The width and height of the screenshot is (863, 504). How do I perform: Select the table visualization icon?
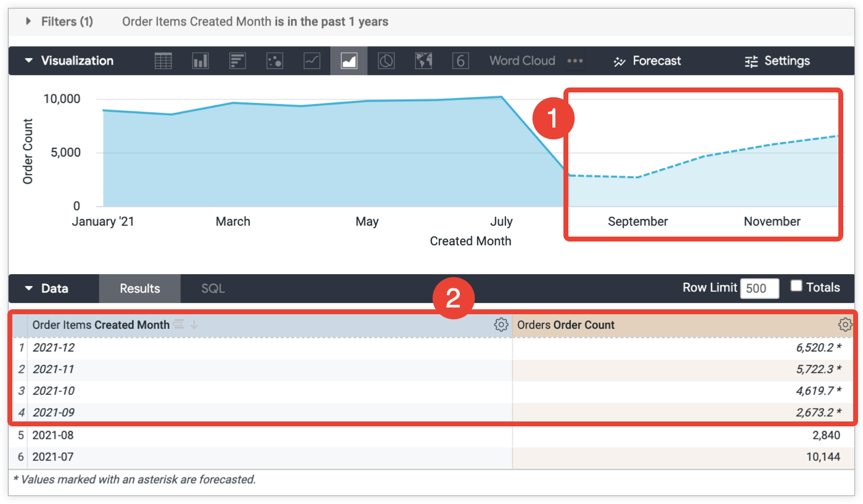point(163,61)
